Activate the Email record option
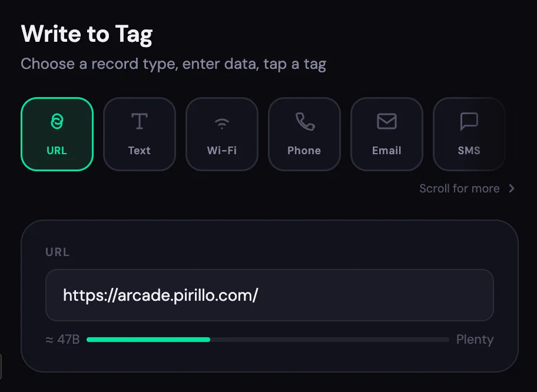537x392 pixels. click(386, 134)
